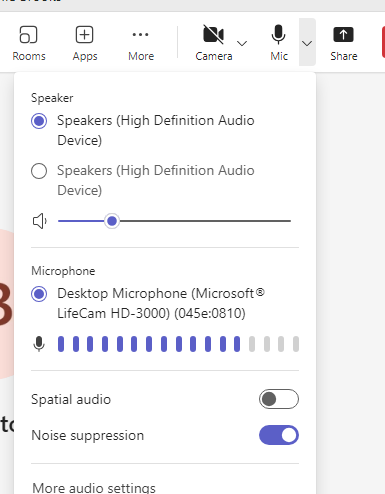The image size is (385, 494).
Task: Click the microphone input level meter
Action: pyautogui.click(x=178, y=344)
